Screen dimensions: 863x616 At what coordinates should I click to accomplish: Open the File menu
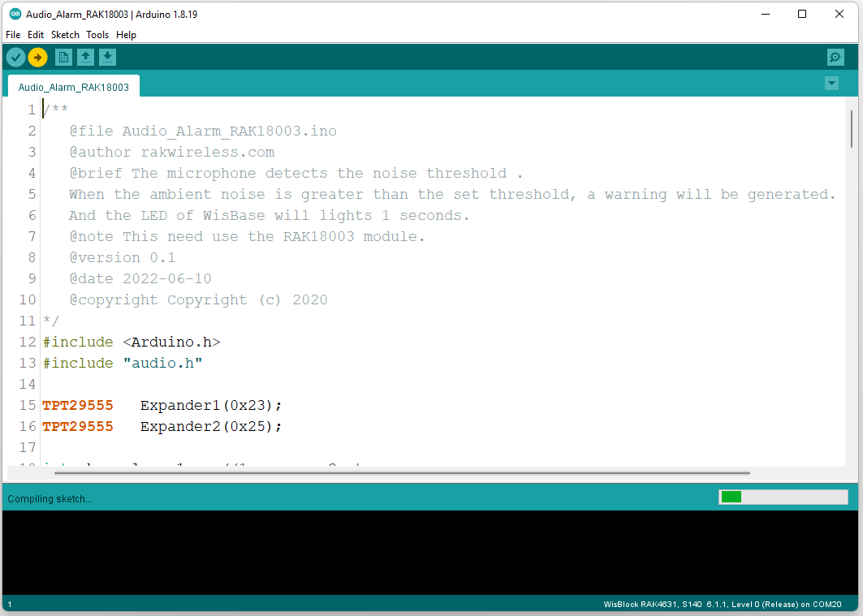(13, 35)
